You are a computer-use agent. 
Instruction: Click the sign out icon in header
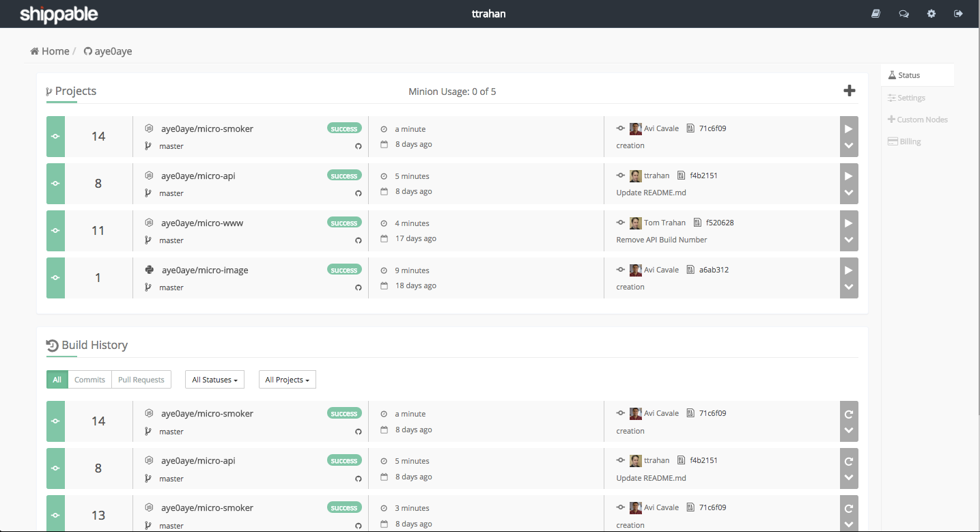tap(959, 14)
